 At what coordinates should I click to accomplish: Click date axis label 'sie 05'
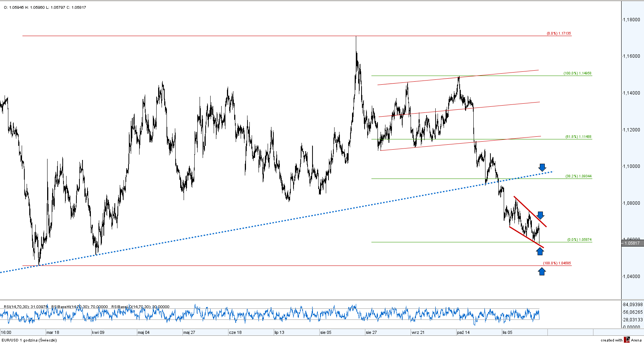[326, 332]
